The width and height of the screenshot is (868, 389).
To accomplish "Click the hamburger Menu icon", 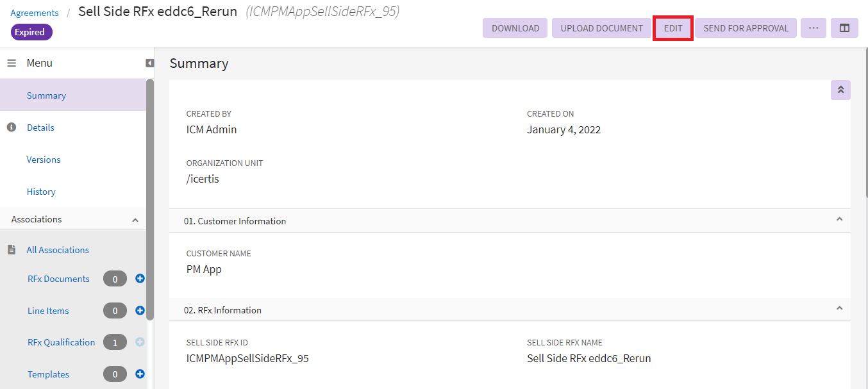I will point(12,63).
